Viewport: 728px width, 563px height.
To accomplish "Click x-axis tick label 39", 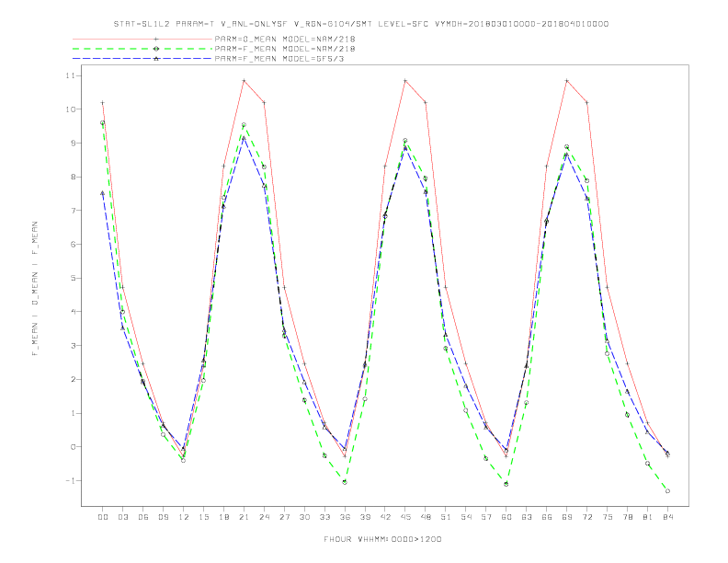I will 365,517.
